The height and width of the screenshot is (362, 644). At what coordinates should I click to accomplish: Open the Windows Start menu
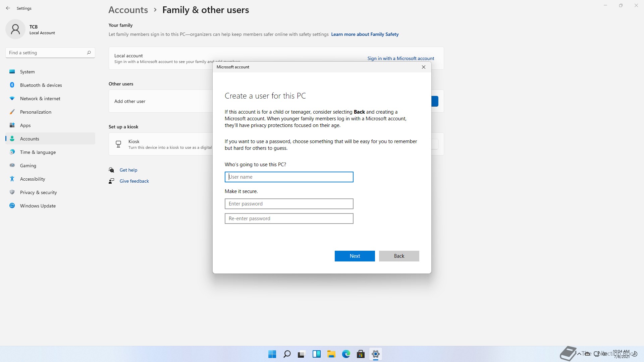(x=272, y=354)
